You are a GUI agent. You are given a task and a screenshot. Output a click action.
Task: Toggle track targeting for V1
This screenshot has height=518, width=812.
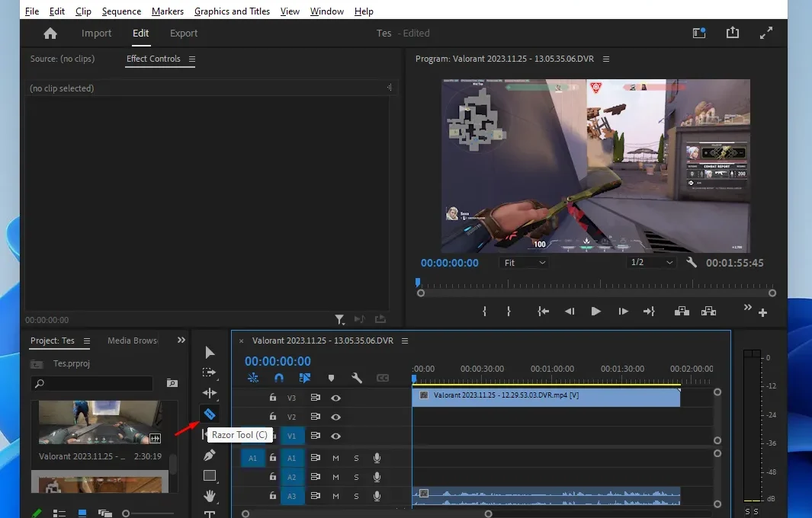(x=292, y=436)
